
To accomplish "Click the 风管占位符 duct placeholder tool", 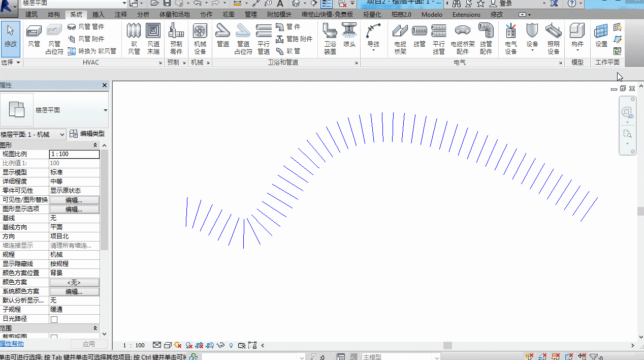I will [54, 39].
